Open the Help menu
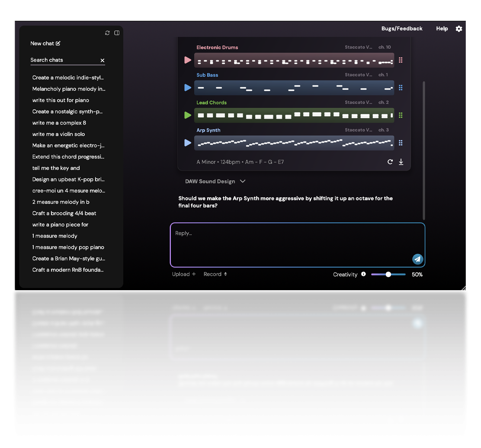481x448 pixels. point(442,29)
